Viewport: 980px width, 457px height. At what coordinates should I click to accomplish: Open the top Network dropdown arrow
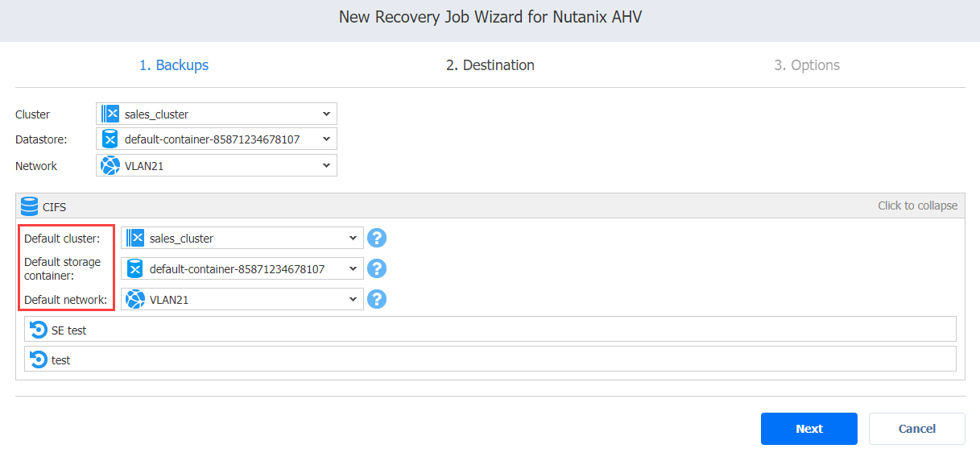326,165
